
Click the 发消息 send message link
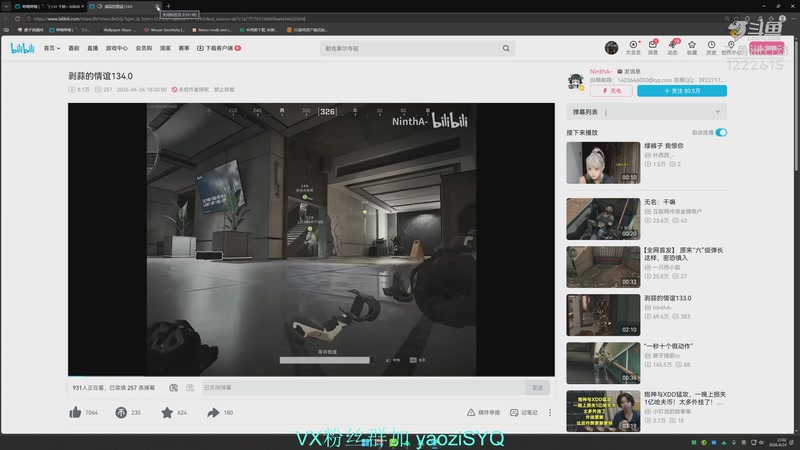click(x=629, y=71)
